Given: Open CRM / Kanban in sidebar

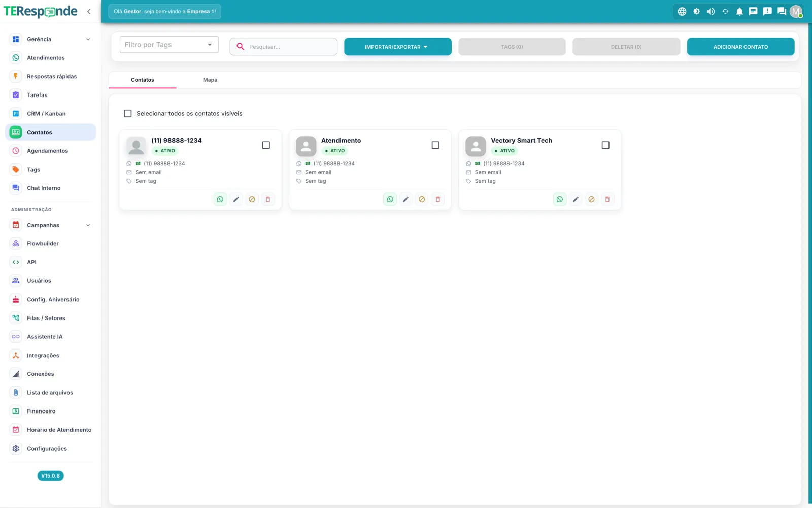Looking at the screenshot, I should 50,114.
